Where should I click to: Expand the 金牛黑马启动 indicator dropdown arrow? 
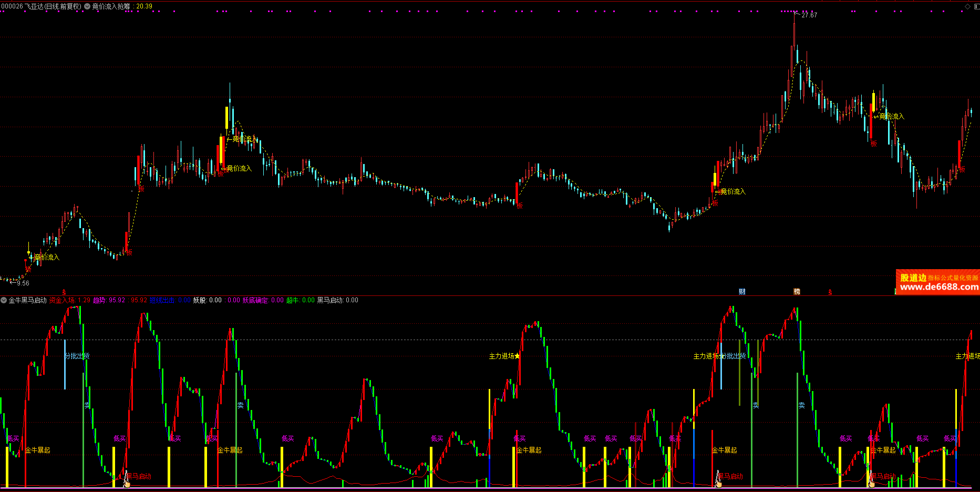pos(4,300)
